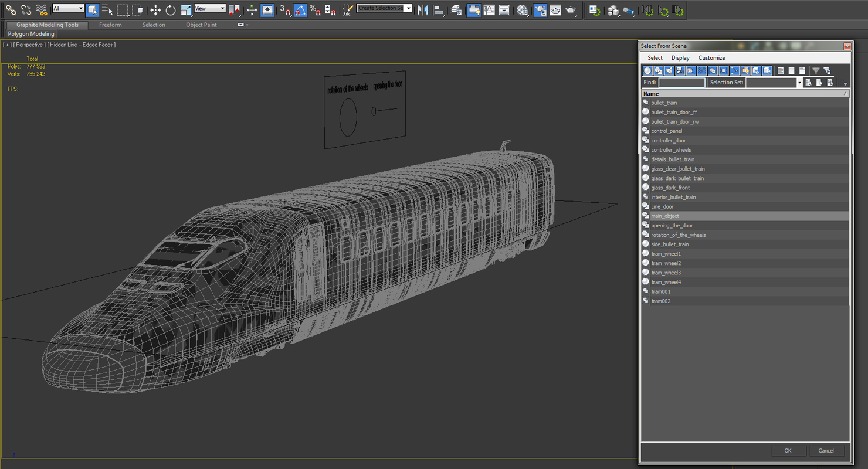Open the Select by Name tool
This screenshot has height=469, width=868.
(x=107, y=10)
